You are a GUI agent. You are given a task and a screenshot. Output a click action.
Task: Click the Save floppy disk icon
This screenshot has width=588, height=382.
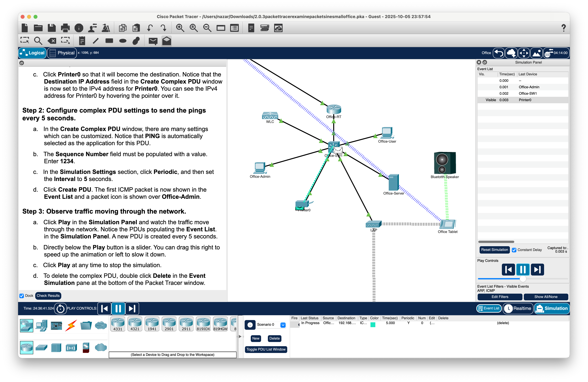52,28
